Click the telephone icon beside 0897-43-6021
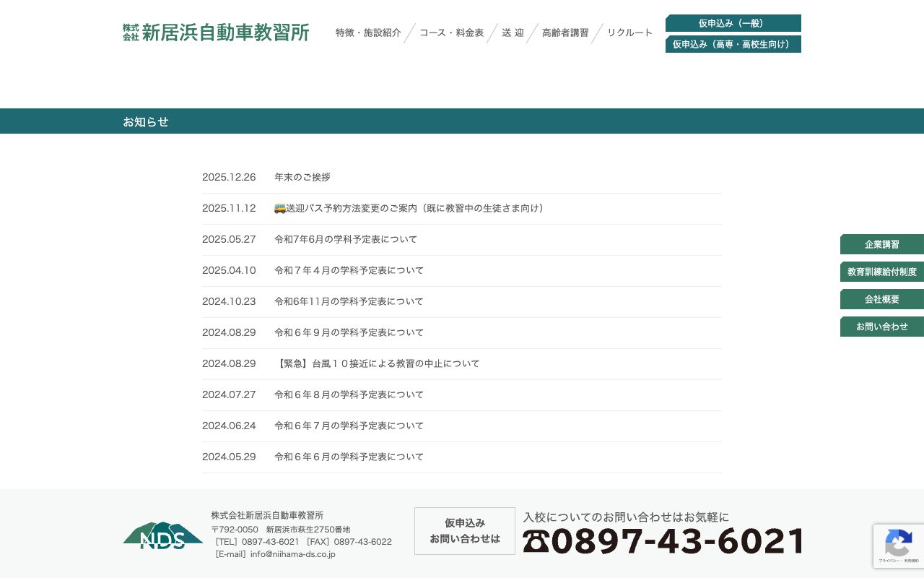 pos(534,540)
